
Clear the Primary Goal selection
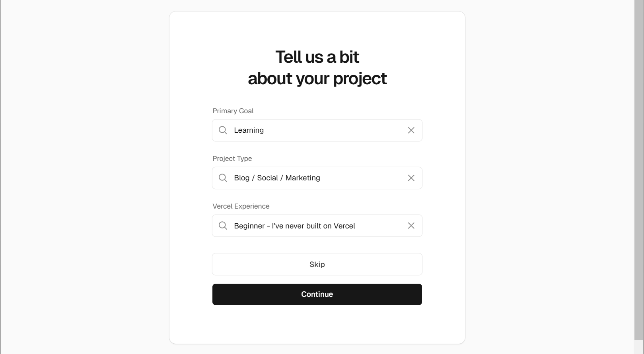(x=411, y=130)
